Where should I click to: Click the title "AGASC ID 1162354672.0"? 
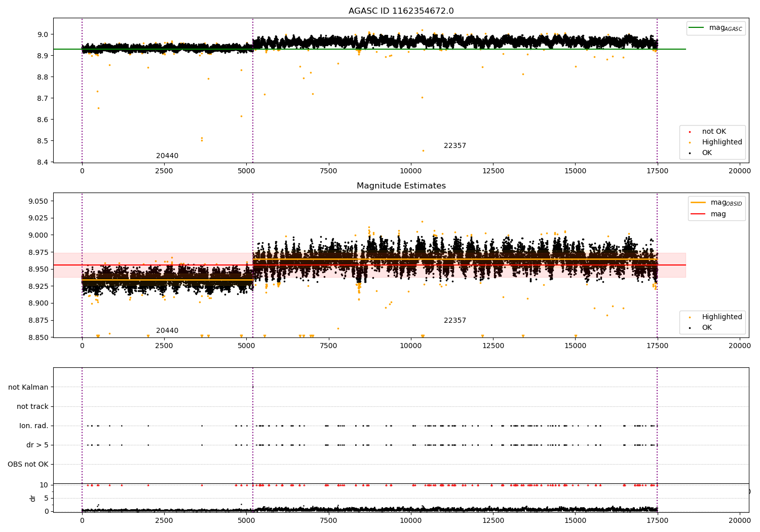(401, 11)
